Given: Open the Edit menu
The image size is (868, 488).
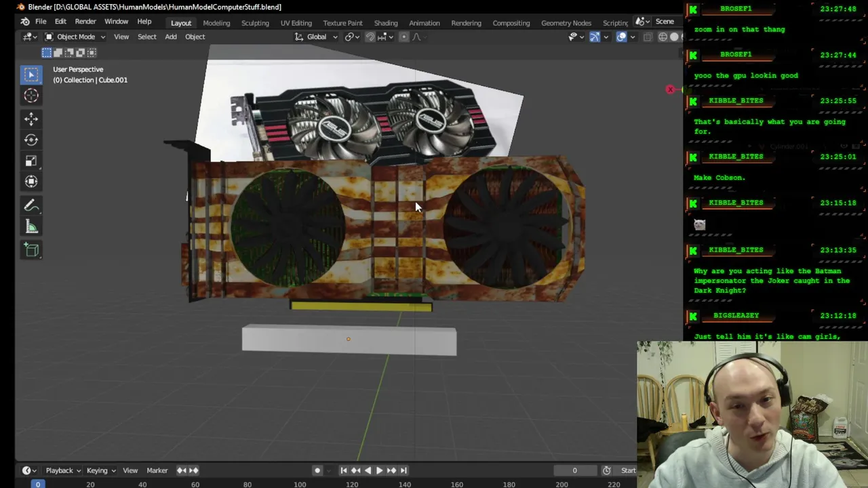Looking at the screenshot, I should pos(60,22).
